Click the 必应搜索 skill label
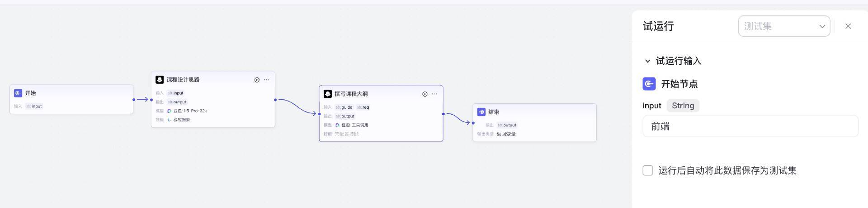868x208 pixels. tap(182, 120)
